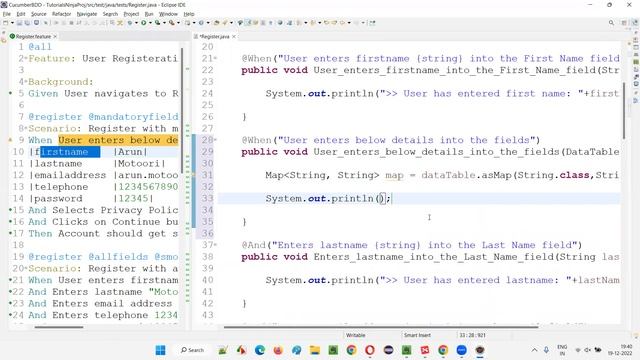The image size is (640, 360).
Task: Show hidden system tray icons
Action: [534, 350]
